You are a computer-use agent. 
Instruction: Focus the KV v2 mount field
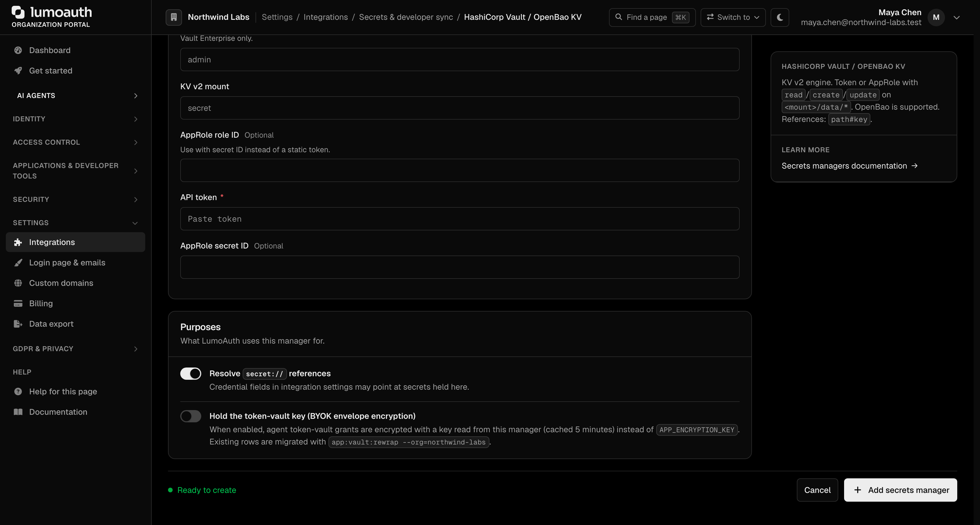pos(460,108)
